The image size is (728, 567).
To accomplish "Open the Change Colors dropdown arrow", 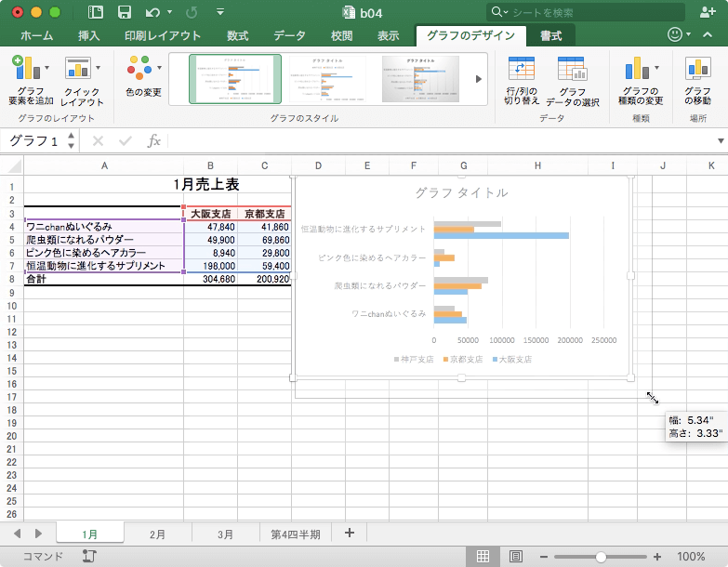I will 159,68.
